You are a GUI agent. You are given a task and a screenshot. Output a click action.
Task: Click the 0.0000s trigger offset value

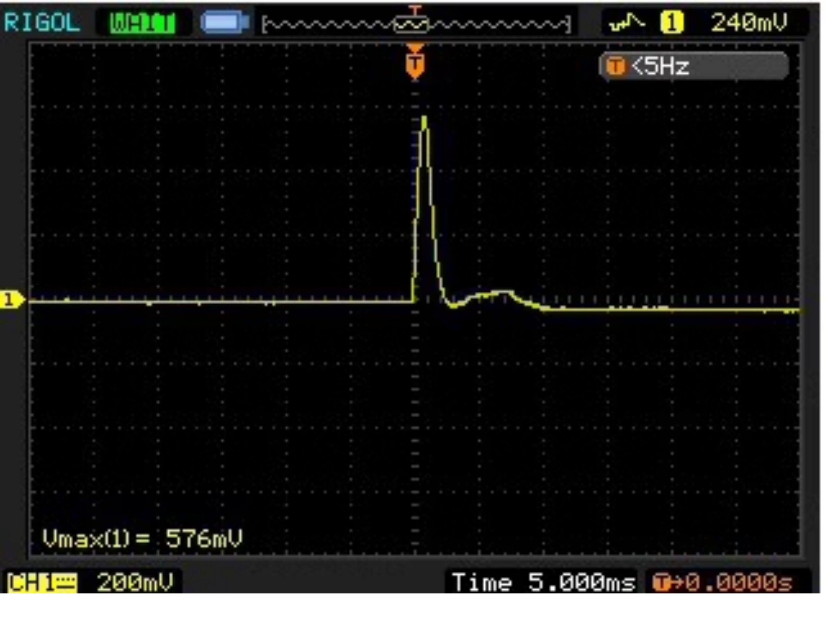click(x=739, y=583)
